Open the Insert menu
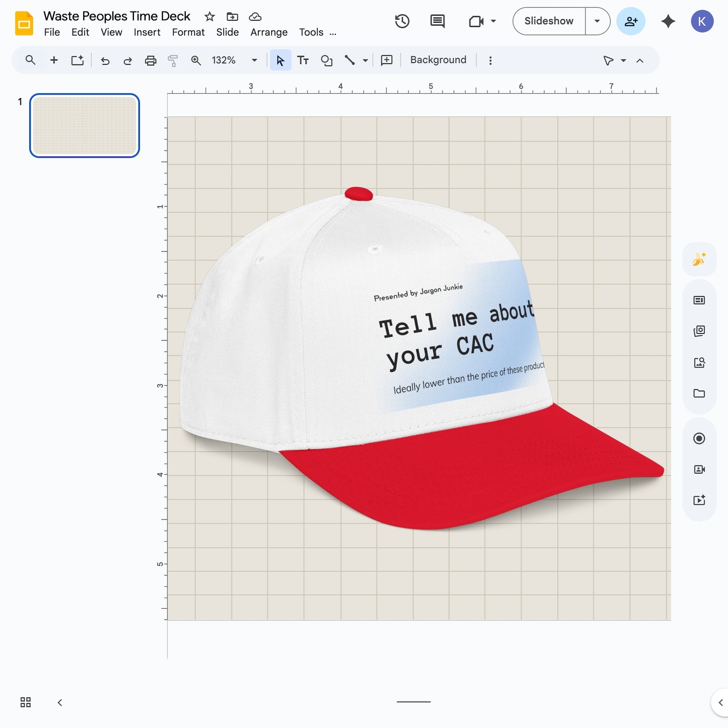This screenshot has height=728, width=728. 147,32
